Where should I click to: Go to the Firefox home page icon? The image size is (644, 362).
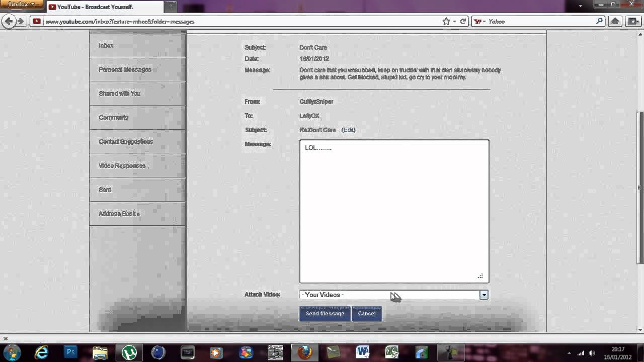pos(615,21)
